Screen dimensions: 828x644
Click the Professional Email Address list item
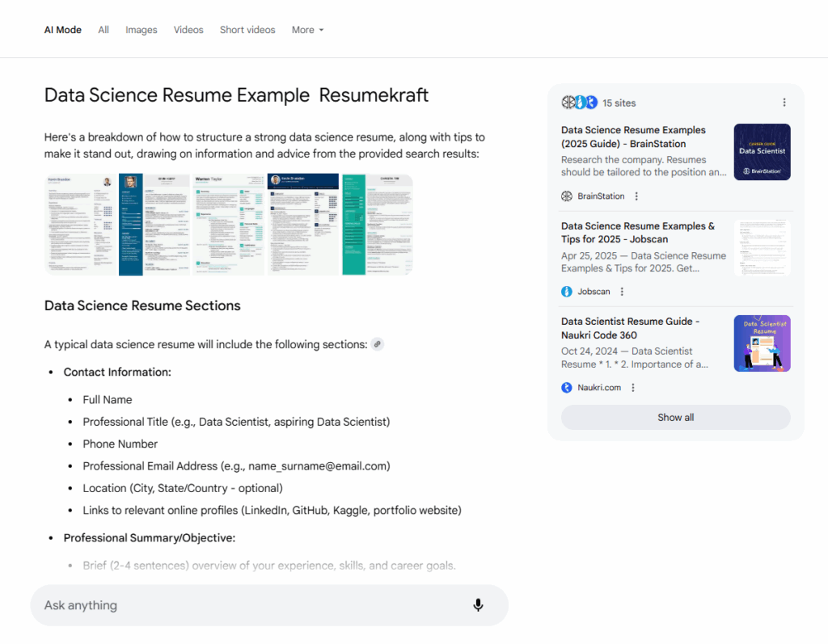tap(236, 466)
